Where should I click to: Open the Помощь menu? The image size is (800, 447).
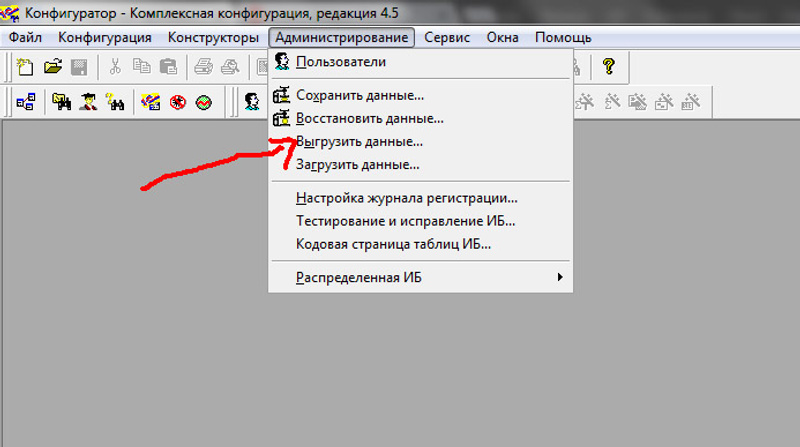563,37
